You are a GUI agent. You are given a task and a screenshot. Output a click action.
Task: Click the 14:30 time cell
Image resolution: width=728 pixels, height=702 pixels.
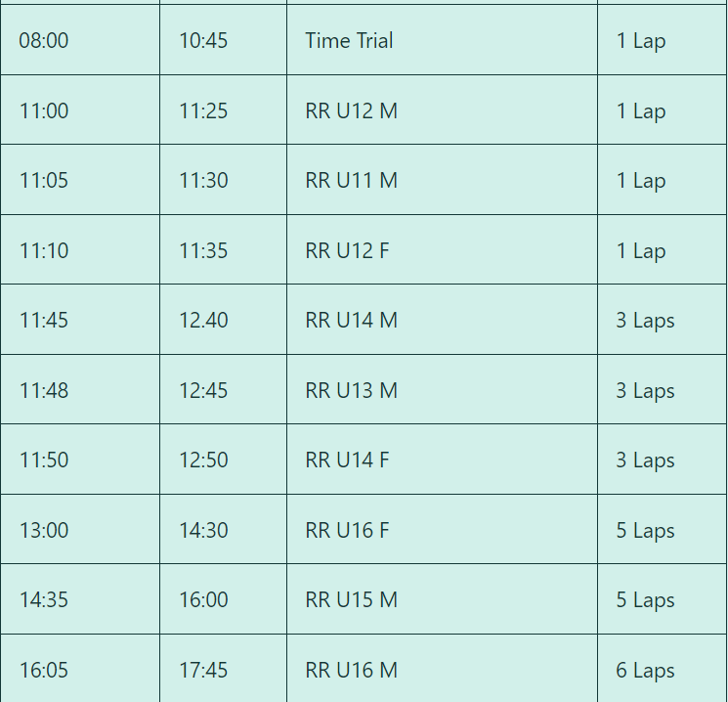point(224,530)
